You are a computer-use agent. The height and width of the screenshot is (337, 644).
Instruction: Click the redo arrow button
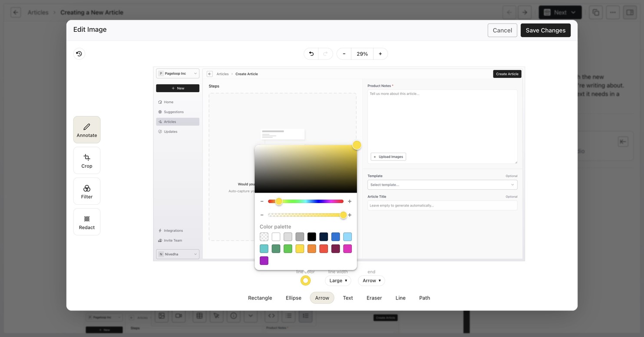(326, 54)
